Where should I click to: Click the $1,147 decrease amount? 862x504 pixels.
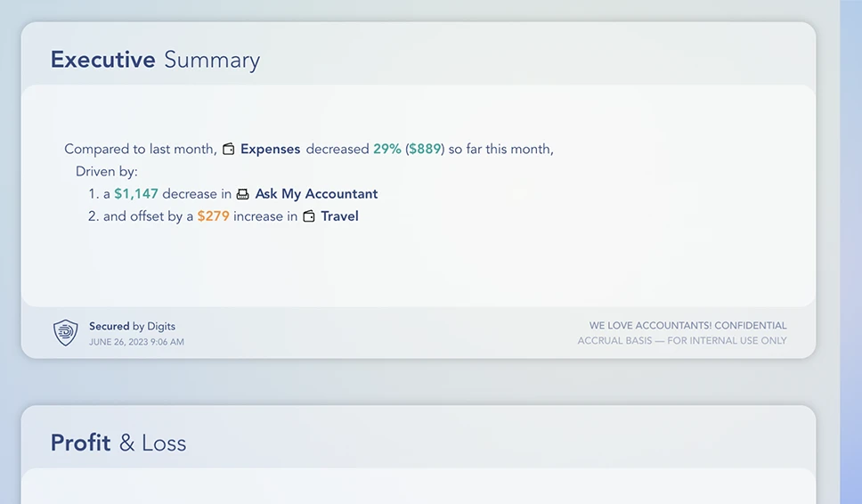(135, 194)
